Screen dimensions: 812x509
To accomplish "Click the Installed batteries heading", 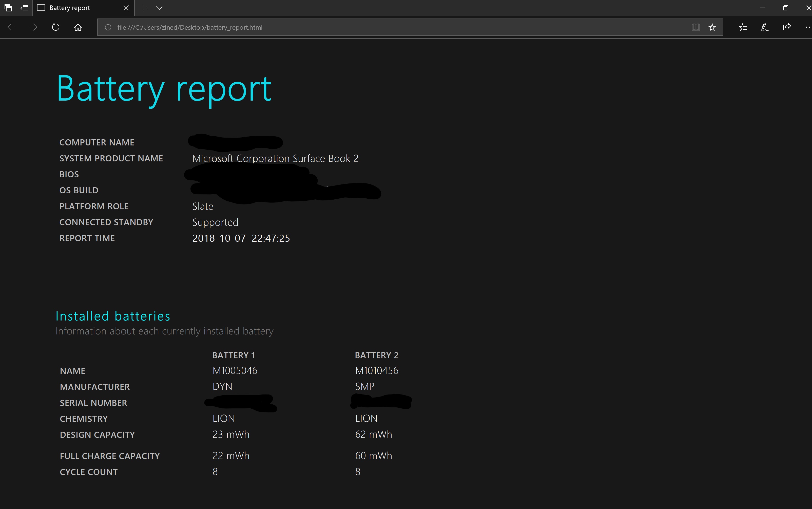I will coord(113,316).
